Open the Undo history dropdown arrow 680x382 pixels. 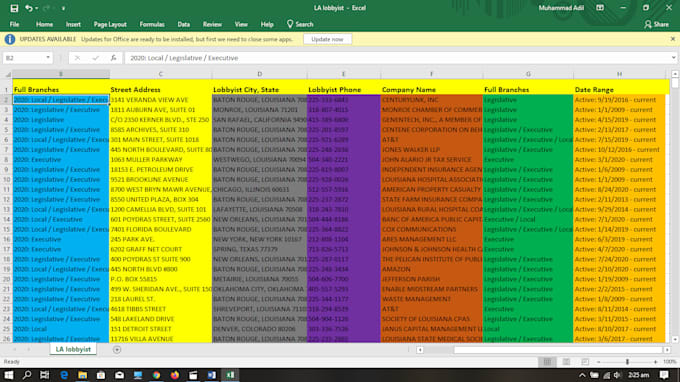point(36,8)
